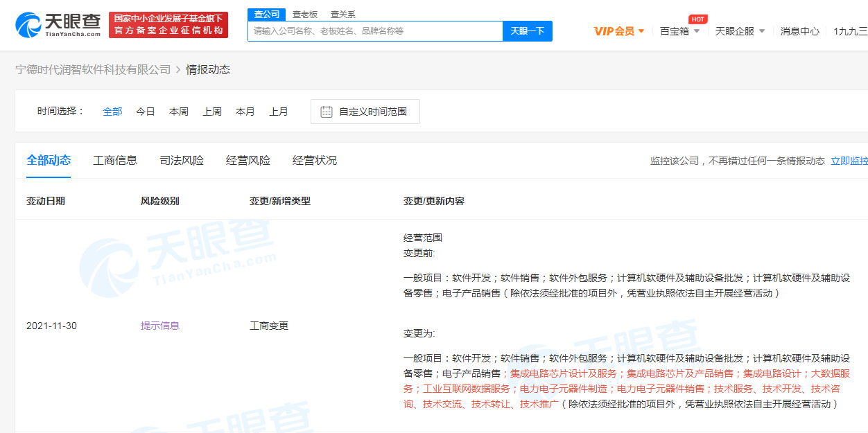Viewport: 868px width, 433px height.
Task: Click the 变更/更新内容 column header
Action: click(434, 201)
